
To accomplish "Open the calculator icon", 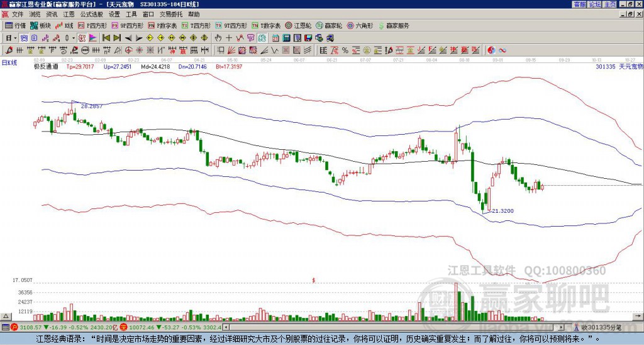I will pyautogui.click(x=287, y=38).
